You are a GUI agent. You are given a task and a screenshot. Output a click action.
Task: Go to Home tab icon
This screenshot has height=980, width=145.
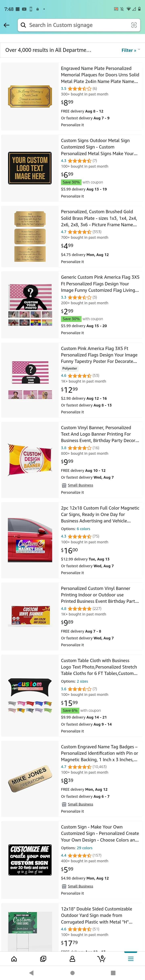14,959
